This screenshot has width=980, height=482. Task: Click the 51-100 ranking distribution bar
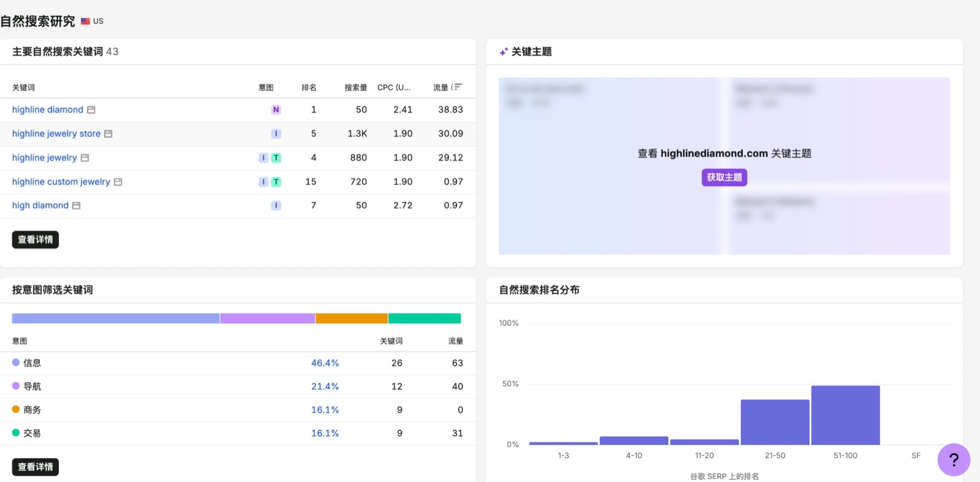(x=845, y=415)
